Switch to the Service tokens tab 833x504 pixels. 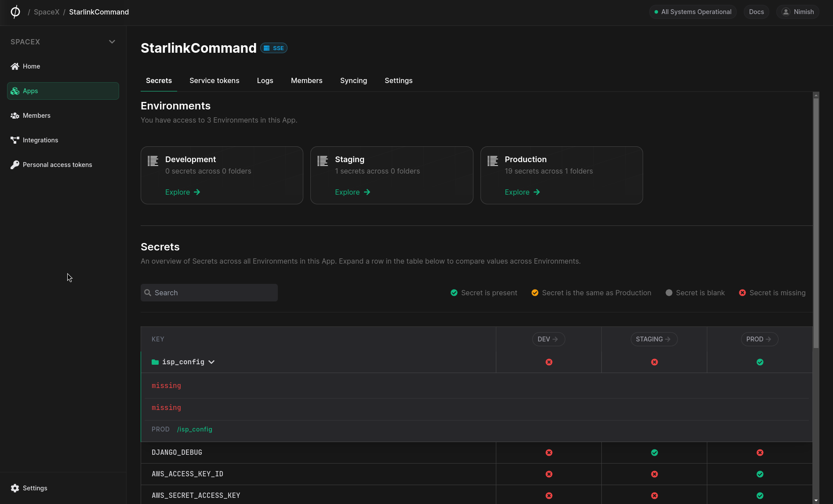(x=215, y=80)
